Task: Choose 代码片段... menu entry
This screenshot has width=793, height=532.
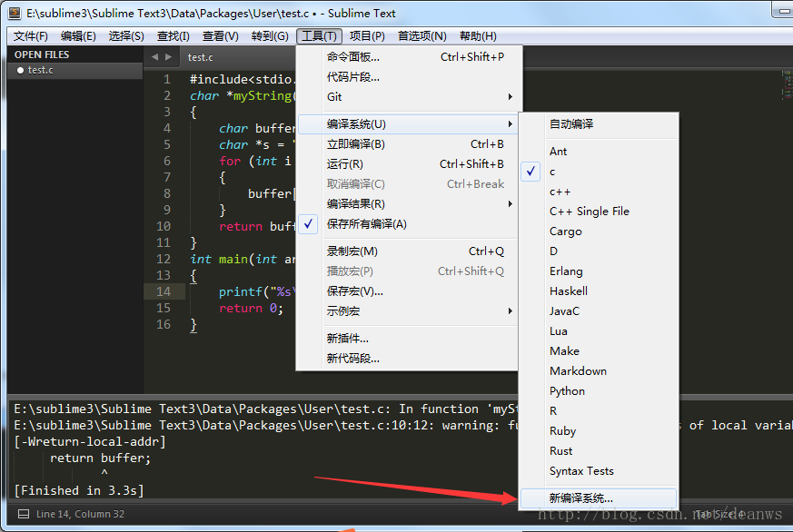Action: [x=407, y=77]
